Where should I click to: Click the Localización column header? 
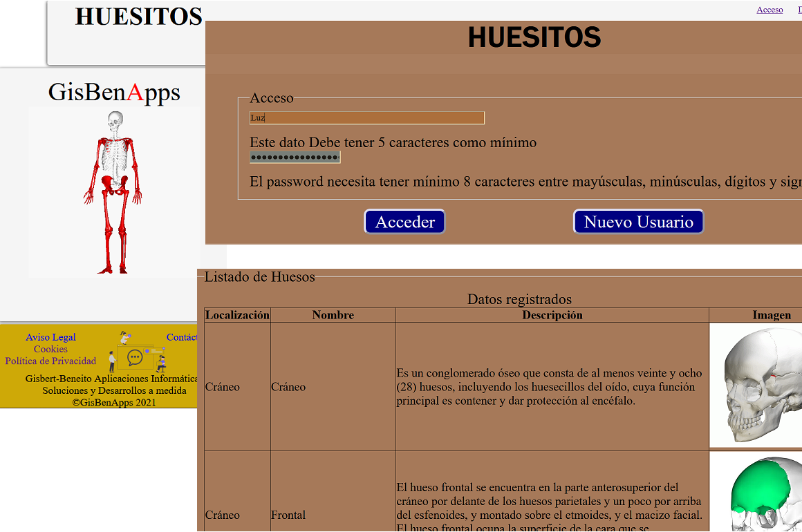point(237,315)
